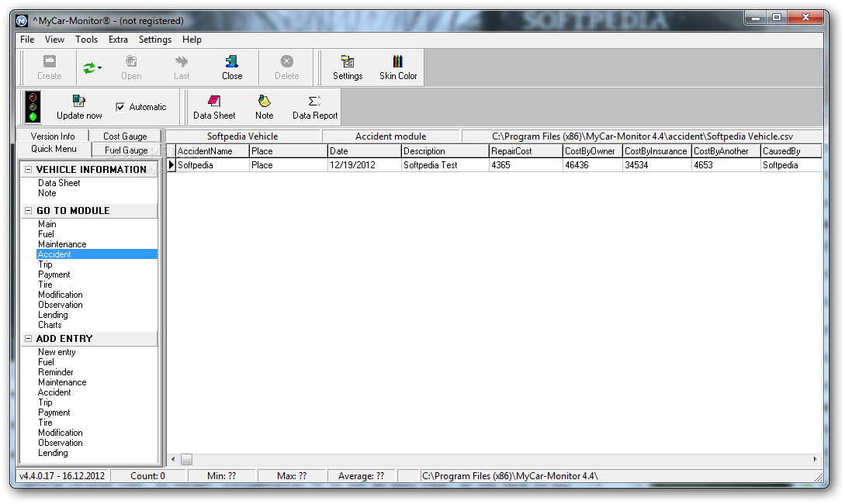Add a Reminder entry
Screen dimensions: 845x504
pyautogui.click(x=56, y=372)
